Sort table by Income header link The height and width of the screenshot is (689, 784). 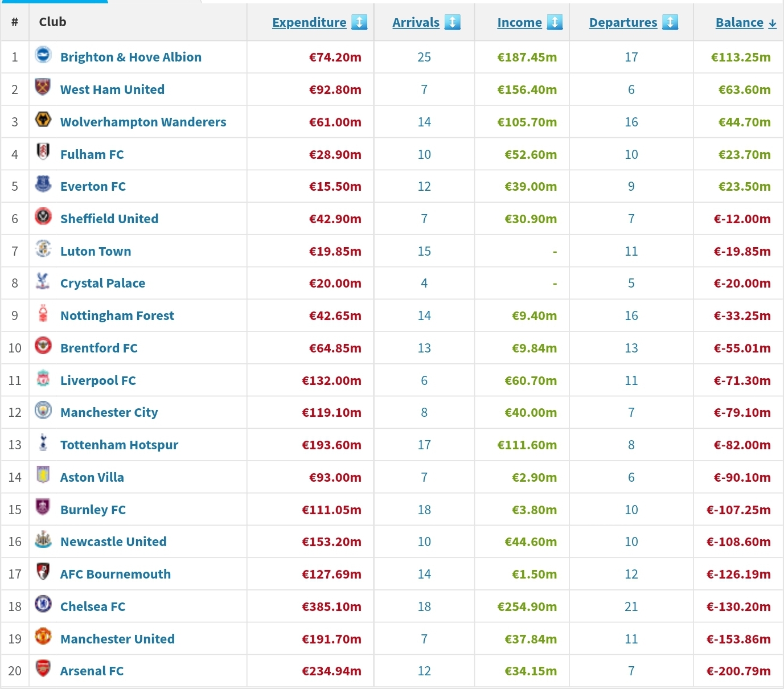point(519,22)
